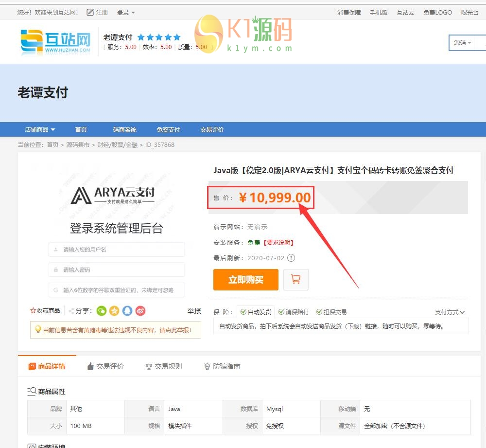
Task: Open the 码商系统 menu item
Action: click(x=124, y=130)
